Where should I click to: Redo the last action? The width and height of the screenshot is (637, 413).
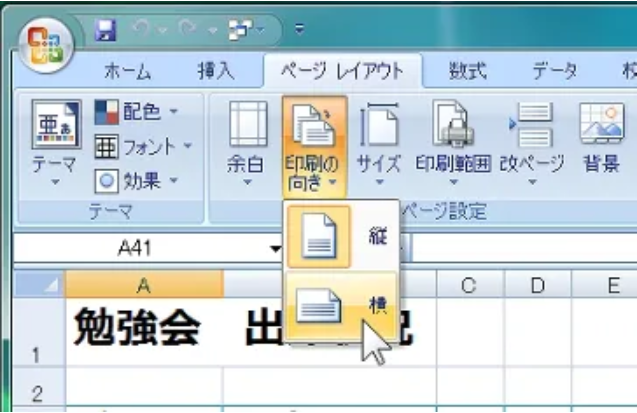(x=187, y=30)
